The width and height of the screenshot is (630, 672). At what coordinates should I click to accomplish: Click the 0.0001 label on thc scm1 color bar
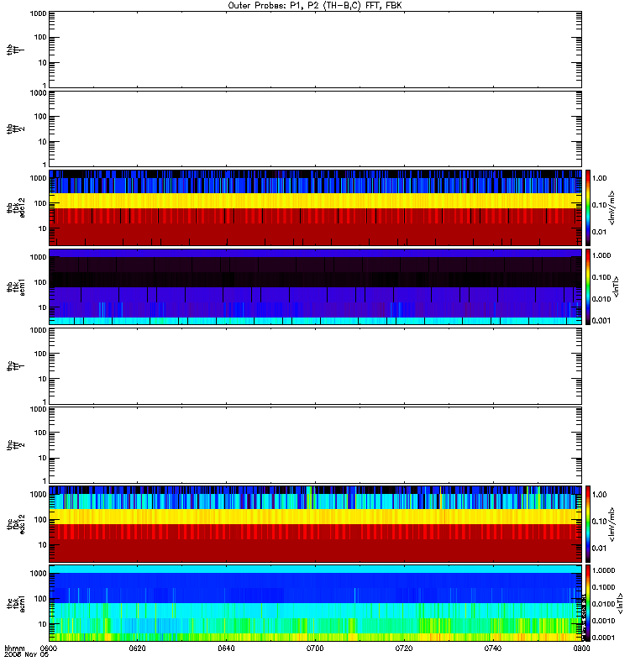pos(603,638)
